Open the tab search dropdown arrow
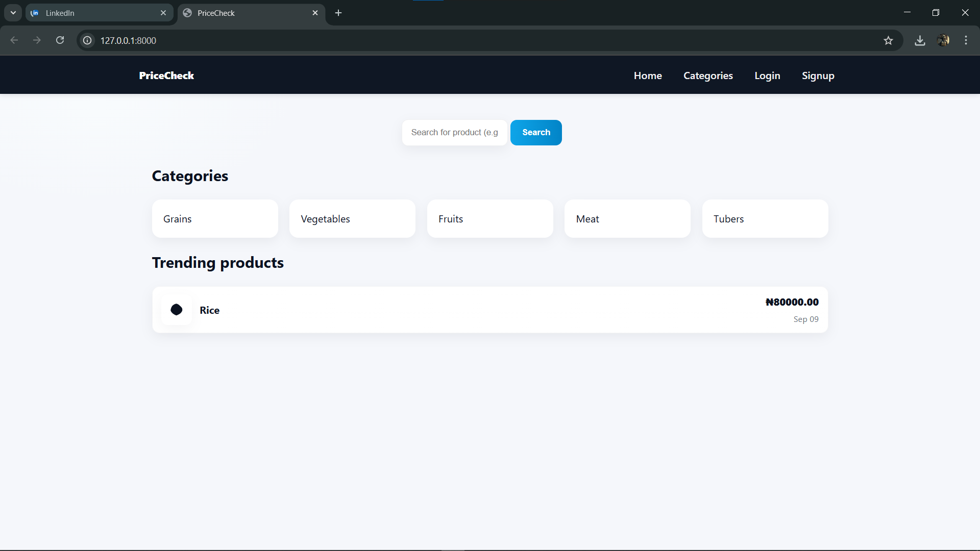 [x=13, y=13]
